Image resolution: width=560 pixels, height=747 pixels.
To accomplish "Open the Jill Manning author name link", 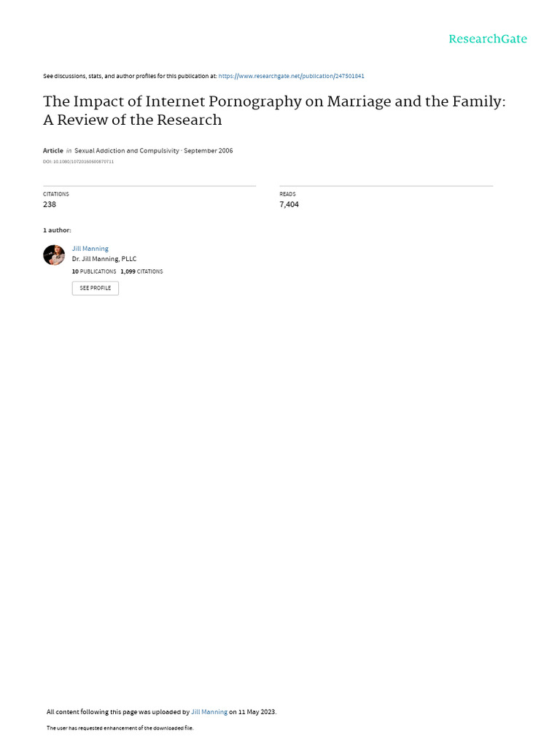I will (x=90, y=249).
